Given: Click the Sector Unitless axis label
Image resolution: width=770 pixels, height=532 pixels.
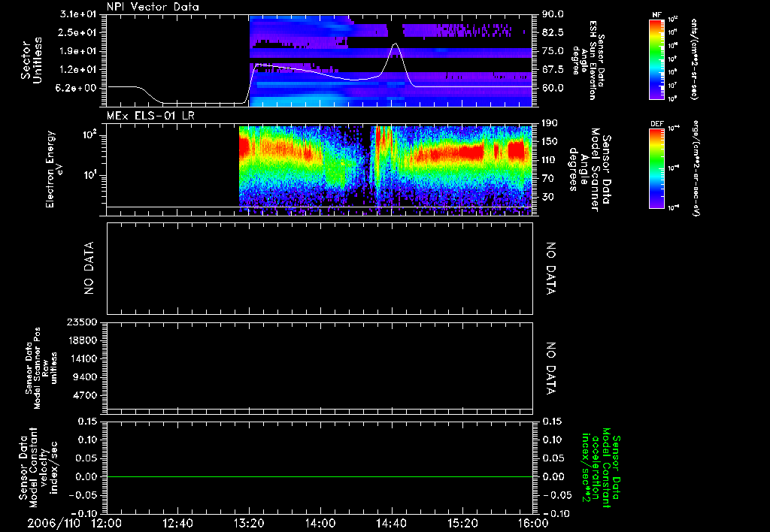Looking at the screenshot, I should (x=31, y=60).
